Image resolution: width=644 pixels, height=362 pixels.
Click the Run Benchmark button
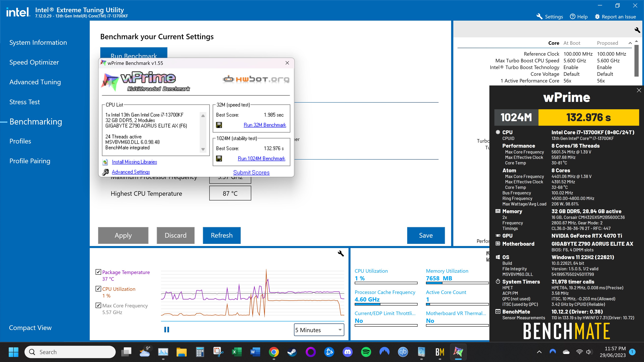(x=134, y=53)
